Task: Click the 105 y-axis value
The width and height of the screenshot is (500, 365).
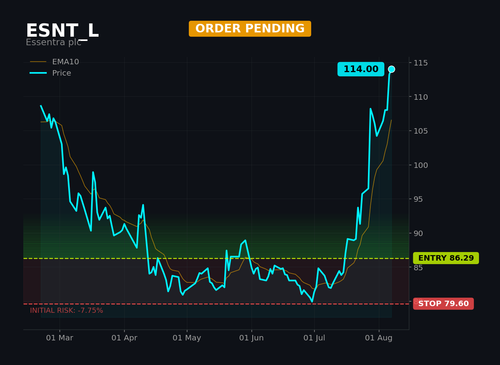Action: pyautogui.click(x=421, y=131)
